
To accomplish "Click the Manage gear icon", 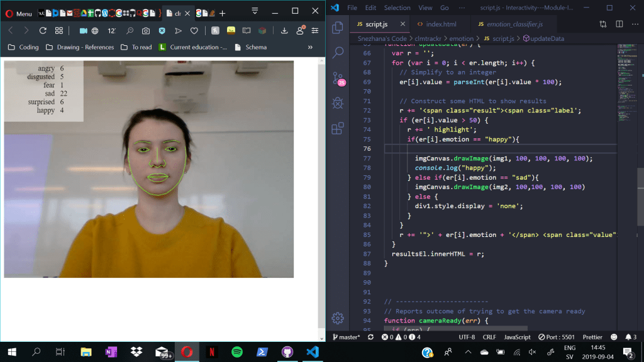I will tap(338, 318).
